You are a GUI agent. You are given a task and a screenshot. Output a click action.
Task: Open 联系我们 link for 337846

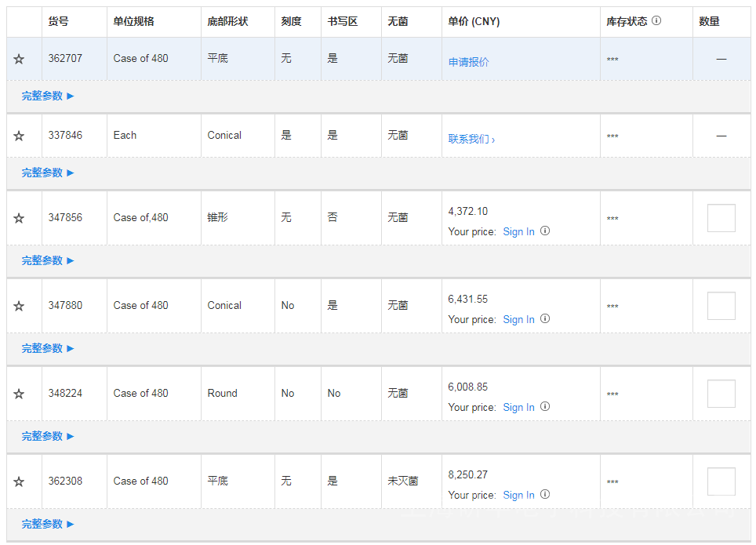pos(471,139)
